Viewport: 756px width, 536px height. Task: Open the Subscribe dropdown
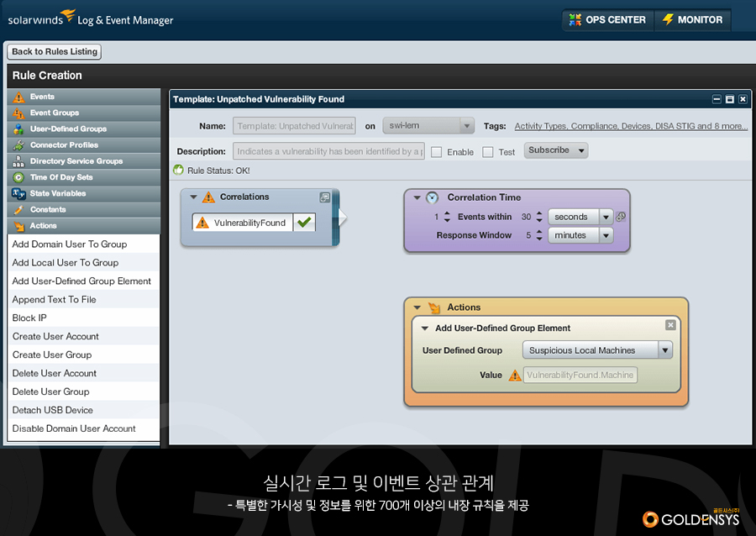point(556,150)
